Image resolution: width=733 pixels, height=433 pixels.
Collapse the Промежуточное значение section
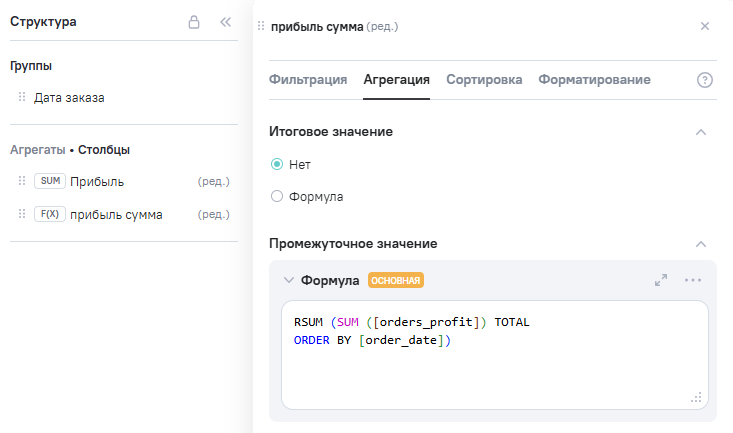701,244
